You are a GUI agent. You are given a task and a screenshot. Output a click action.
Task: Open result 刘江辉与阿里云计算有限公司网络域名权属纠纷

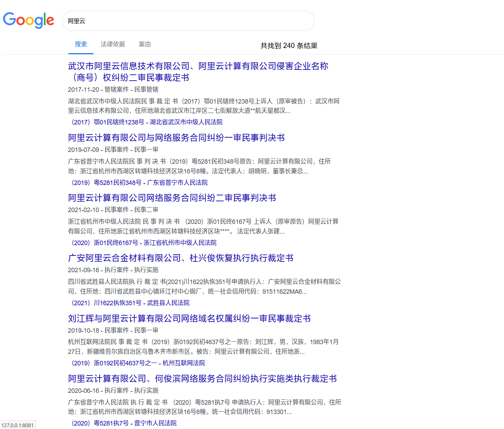(x=189, y=318)
